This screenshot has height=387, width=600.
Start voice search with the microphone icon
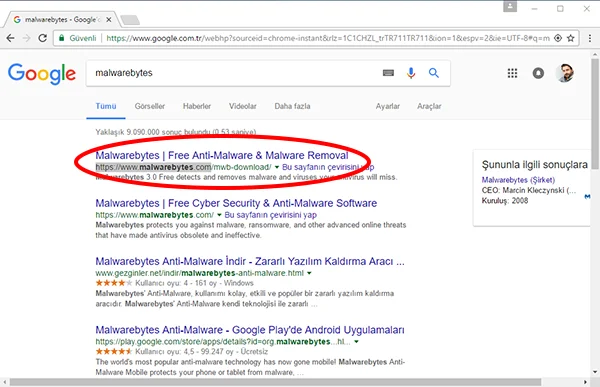coord(411,73)
